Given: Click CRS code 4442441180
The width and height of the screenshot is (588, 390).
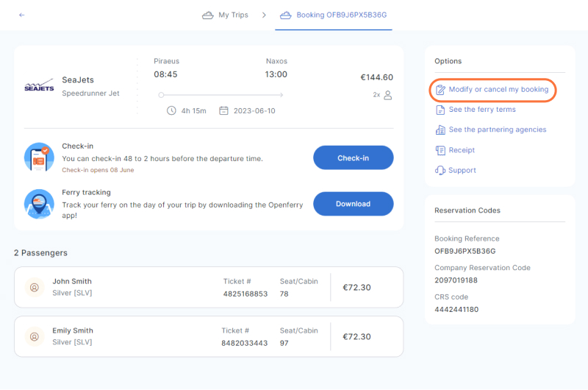Looking at the screenshot, I should coord(456,310).
